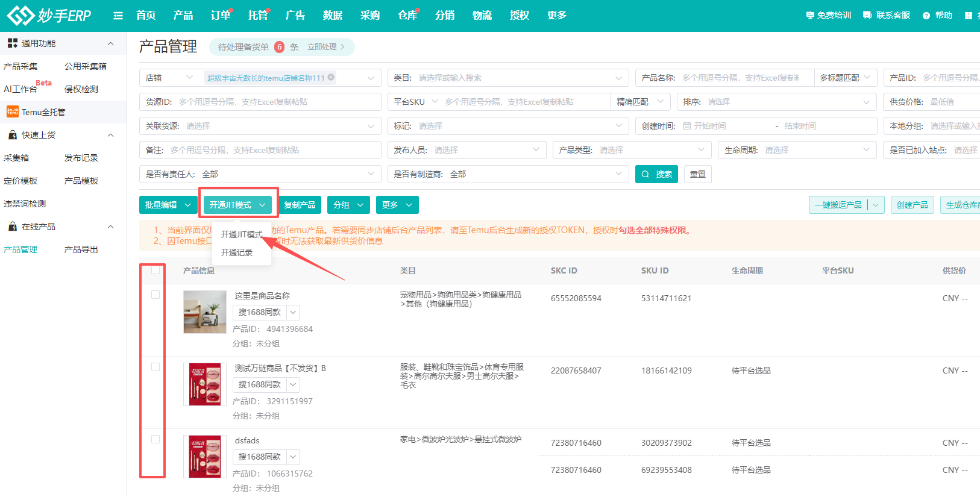980x497 pixels.
Task: Open the 订单 top navigation menu
Action: (x=221, y=16)
